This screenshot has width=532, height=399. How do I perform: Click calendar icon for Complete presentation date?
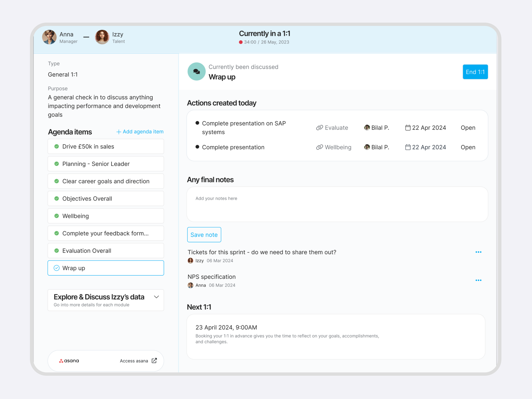coord(408,147)
